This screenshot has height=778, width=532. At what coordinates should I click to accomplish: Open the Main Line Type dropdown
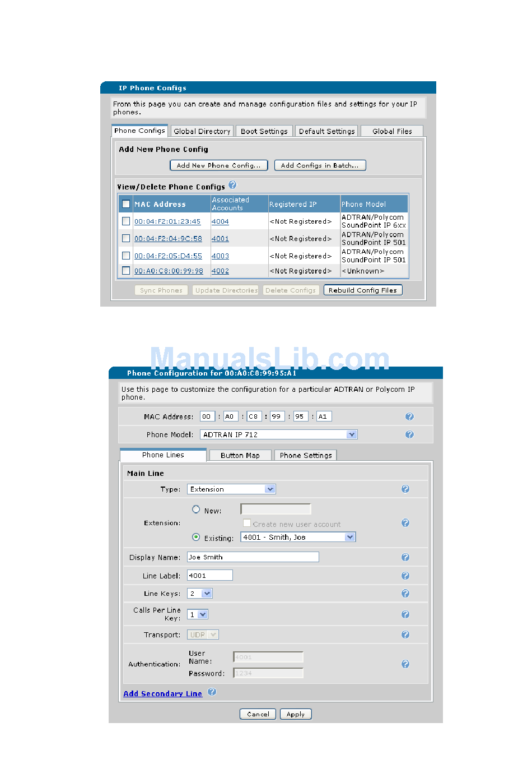(x=231, y=489)
